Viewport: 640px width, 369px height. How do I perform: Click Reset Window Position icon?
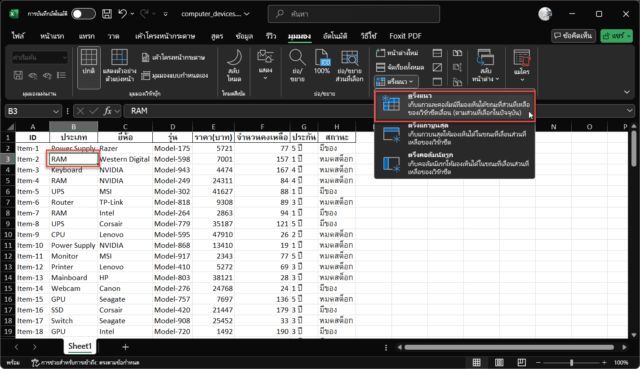(457, 82)
